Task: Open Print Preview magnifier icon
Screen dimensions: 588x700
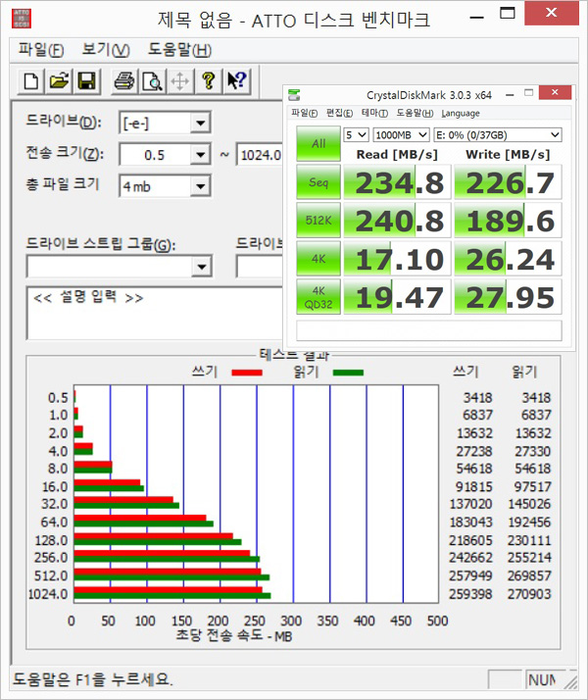Action: click(152, 81)
